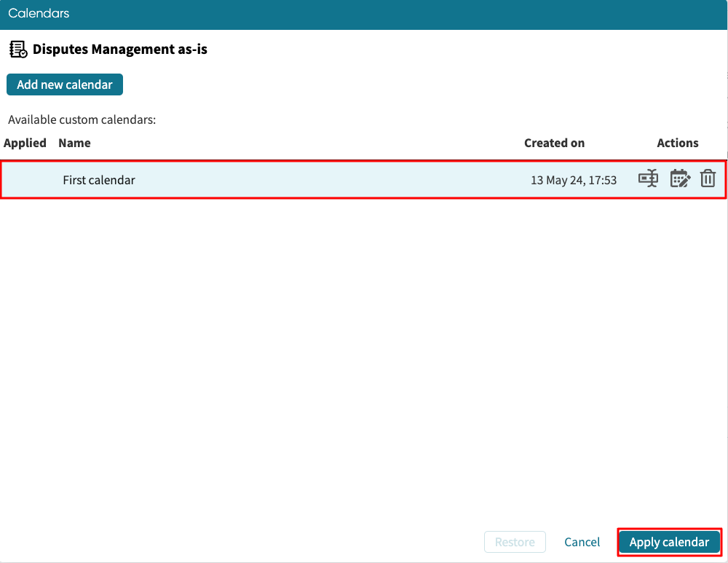Delete First calendar using the trash icon

click(x=708, y=178)
